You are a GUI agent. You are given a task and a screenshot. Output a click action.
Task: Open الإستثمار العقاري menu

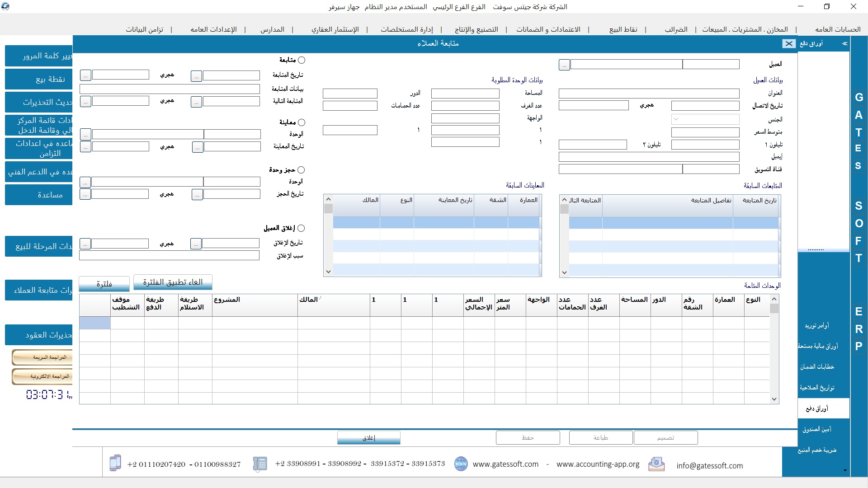(335, 29)
